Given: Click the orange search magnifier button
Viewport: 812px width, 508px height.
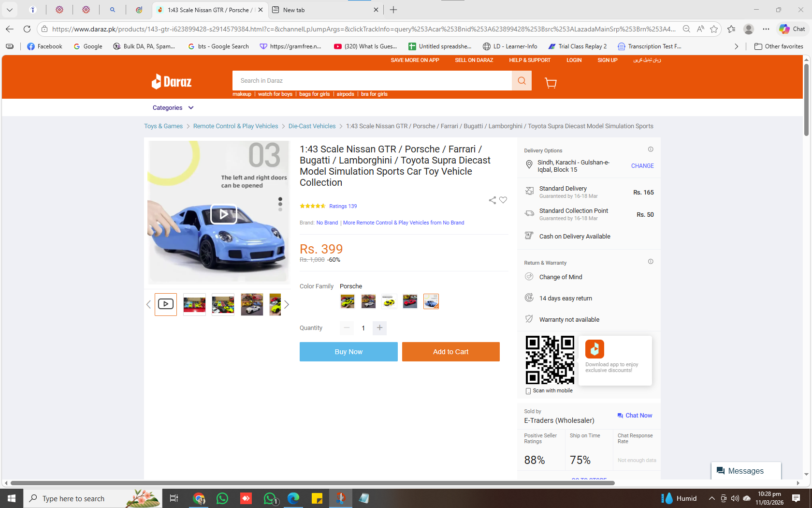Looking at the screenshot, I should (522, 81).
